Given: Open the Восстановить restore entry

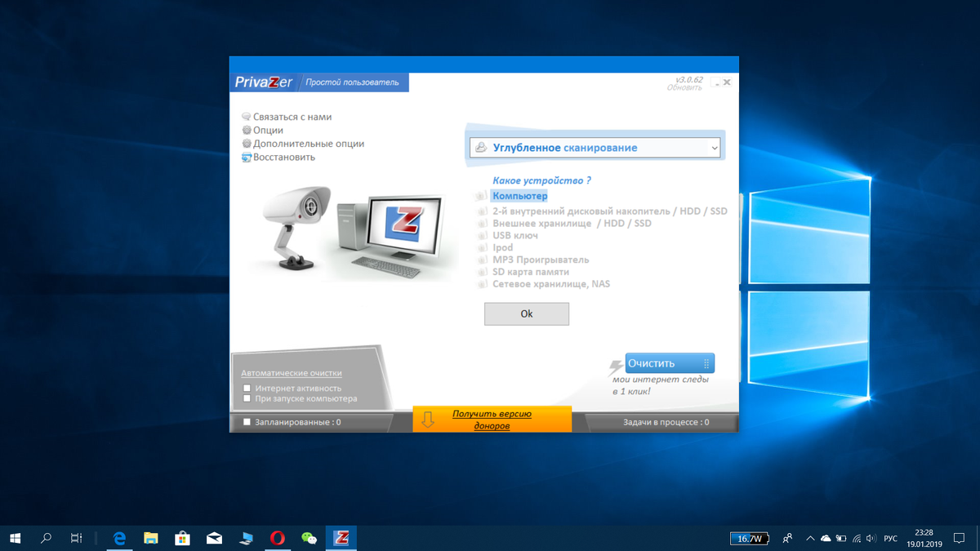Looking at the screenshot, I should coord(278,157).
